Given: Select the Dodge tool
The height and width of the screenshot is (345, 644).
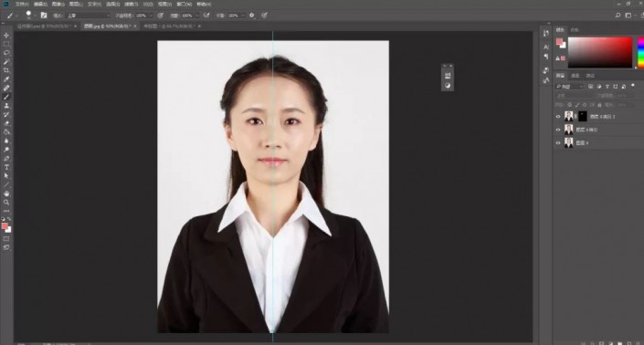Looking at the screenshot, I should click(x=6, y=150).
